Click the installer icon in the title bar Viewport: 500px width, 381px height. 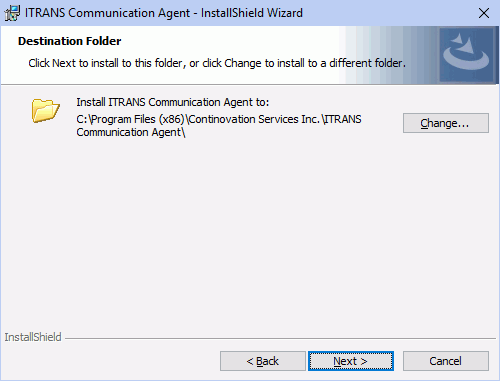click(x=12, y=13)
